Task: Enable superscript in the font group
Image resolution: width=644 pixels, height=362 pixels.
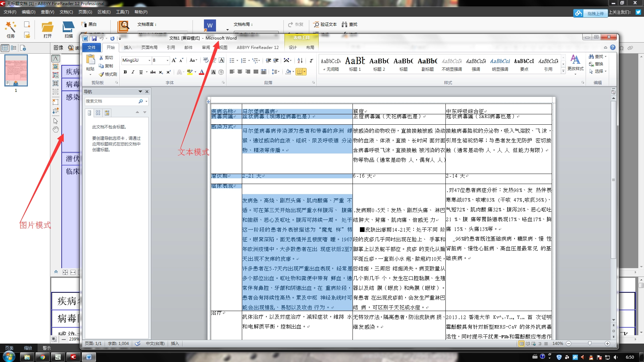Action: (168, 72)
